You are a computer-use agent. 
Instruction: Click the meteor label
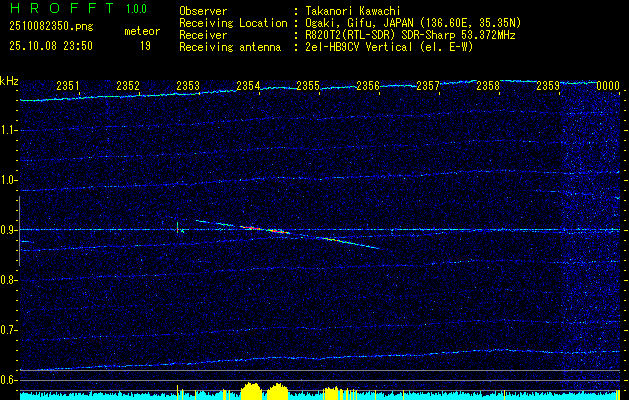[x=142, y=31]
